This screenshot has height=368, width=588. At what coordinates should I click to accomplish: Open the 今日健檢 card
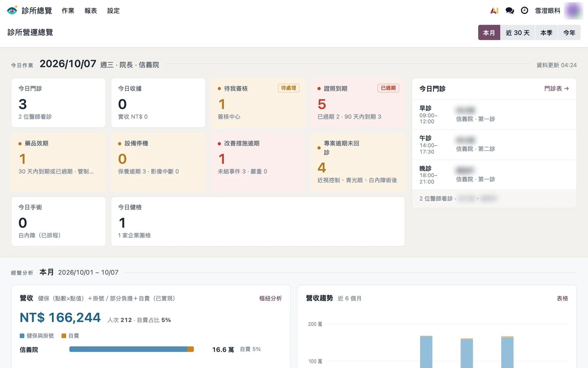(x=258, y=221)
